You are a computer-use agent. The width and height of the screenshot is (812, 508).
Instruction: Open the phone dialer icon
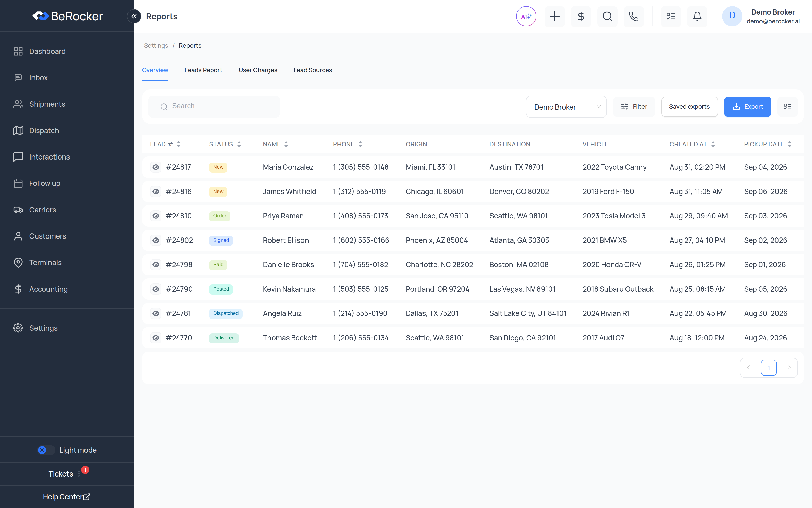pos(634,16)
